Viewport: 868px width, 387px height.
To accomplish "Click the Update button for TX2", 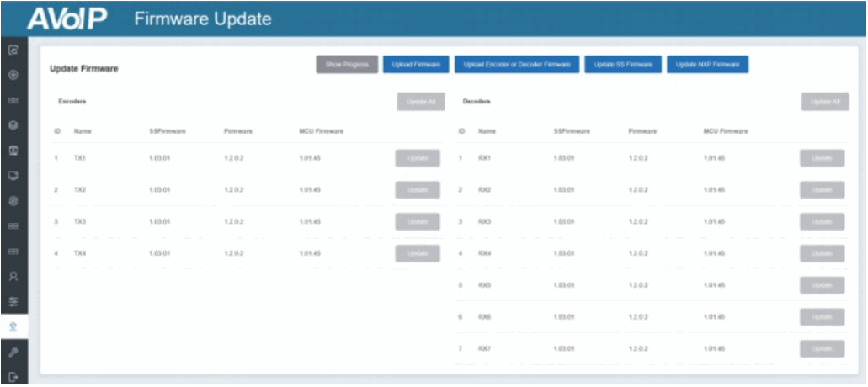I will point(418,190).
